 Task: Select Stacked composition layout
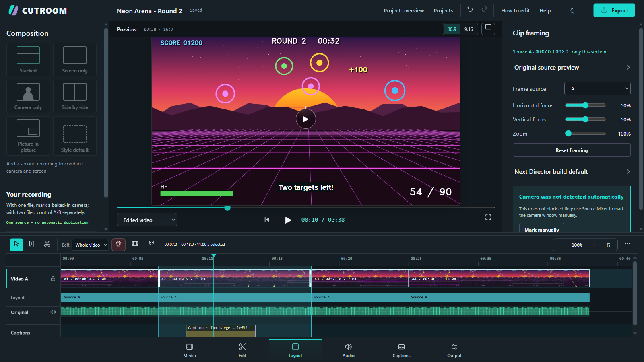28,60
